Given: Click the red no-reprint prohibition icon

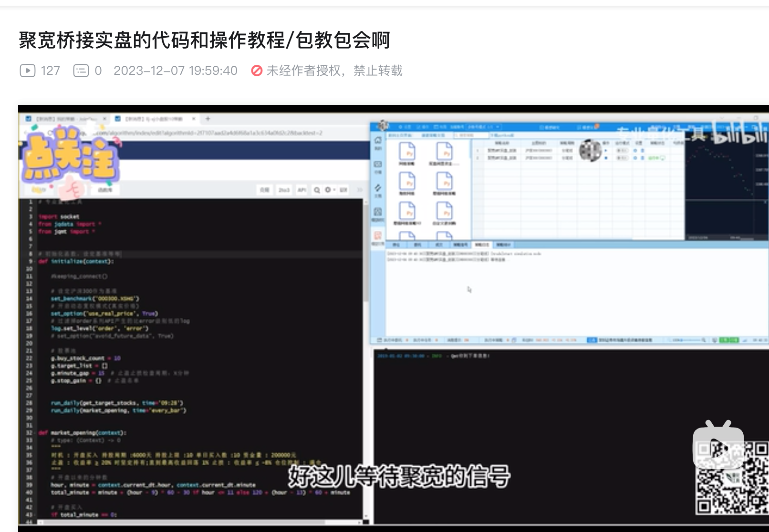Looking at the screenshot, I should coord(257,71).
